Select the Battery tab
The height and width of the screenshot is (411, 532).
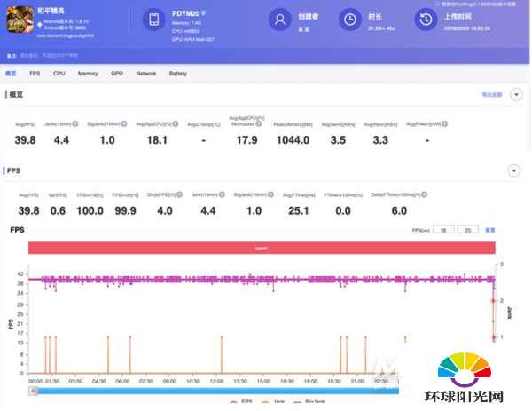click(178, 74)
